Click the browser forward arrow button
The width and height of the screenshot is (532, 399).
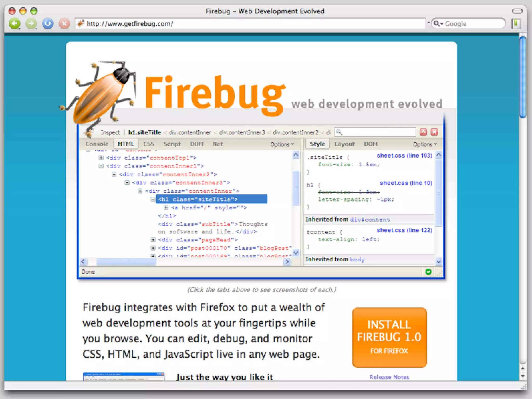(31, 24)
